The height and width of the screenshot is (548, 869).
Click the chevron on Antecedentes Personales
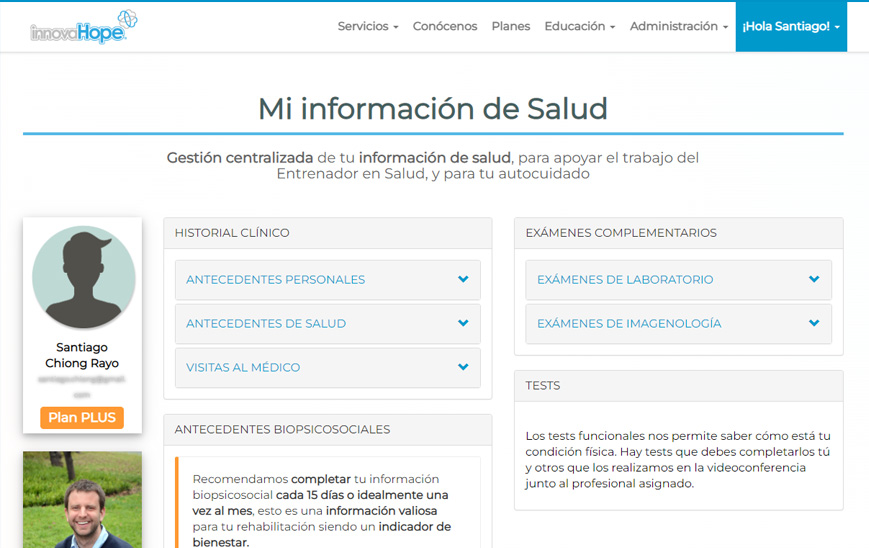click(x=463, y=280)
